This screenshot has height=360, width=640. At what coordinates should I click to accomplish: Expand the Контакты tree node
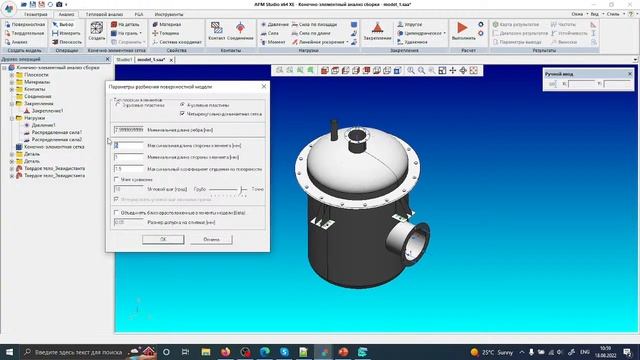tap(12, 89)
